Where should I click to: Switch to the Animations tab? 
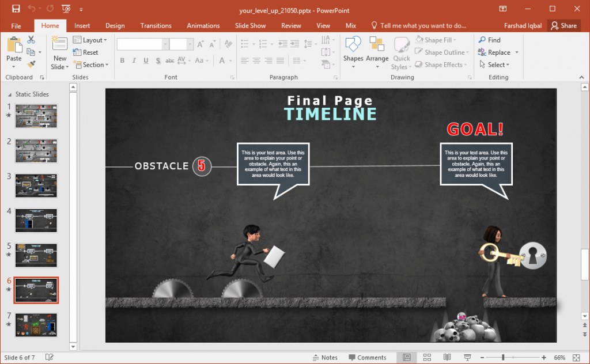(203, 25)
